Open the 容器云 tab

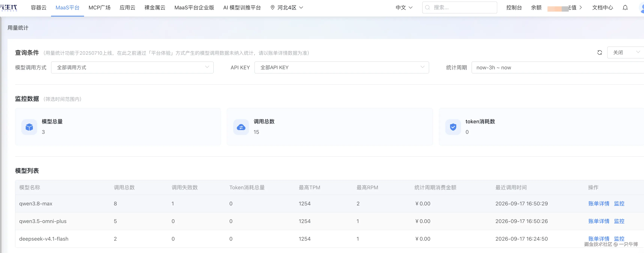(x=39, y=7)
